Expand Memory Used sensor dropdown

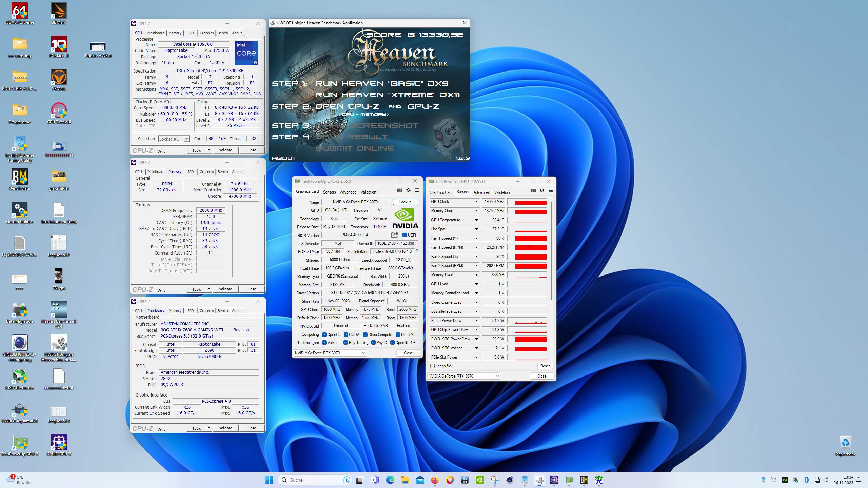pos(476,275)
